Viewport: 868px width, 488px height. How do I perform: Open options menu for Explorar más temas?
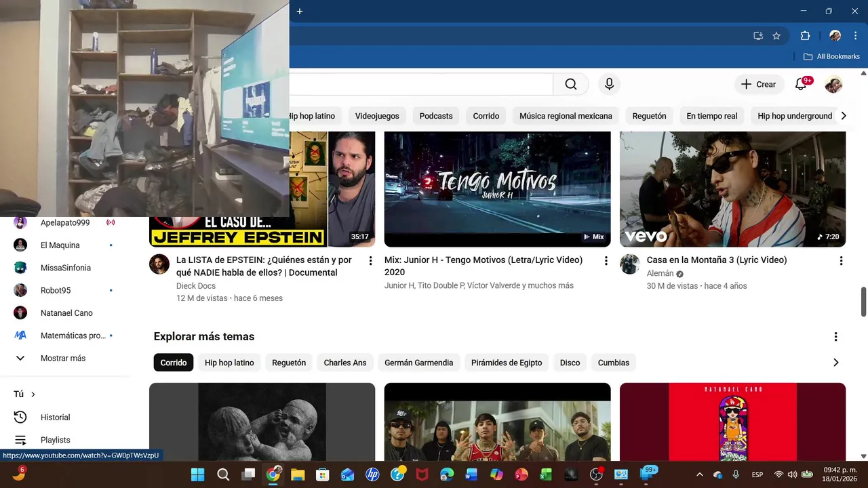(x=835, y=337)
